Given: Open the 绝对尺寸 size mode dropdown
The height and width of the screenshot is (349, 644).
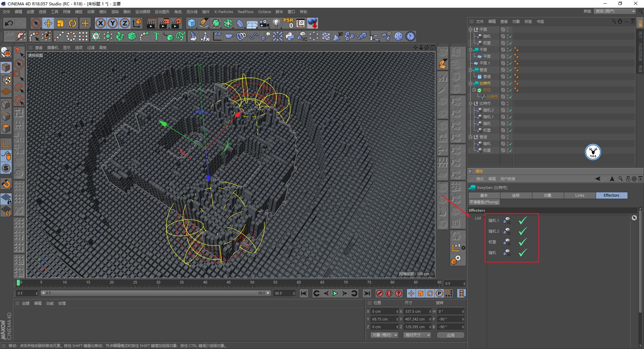Looking at the screenshot, I should 417,335.
